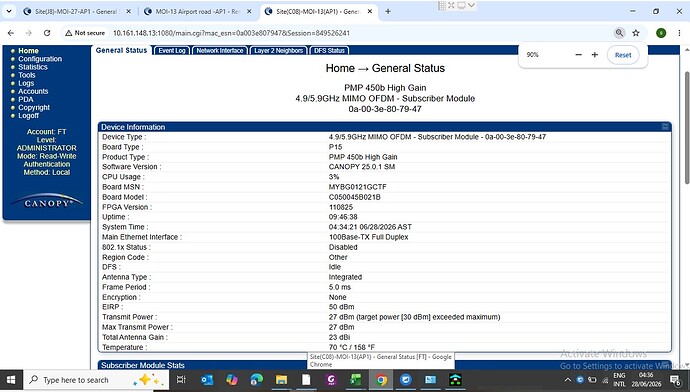Click the Type here to search box
This screenshot has height=392, width=690.
pos(96,380)
